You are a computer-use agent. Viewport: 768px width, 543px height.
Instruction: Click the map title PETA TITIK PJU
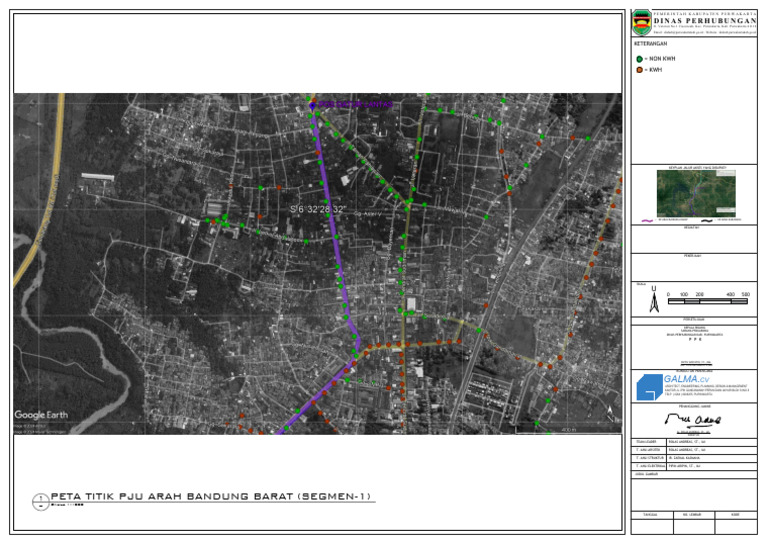211,496
